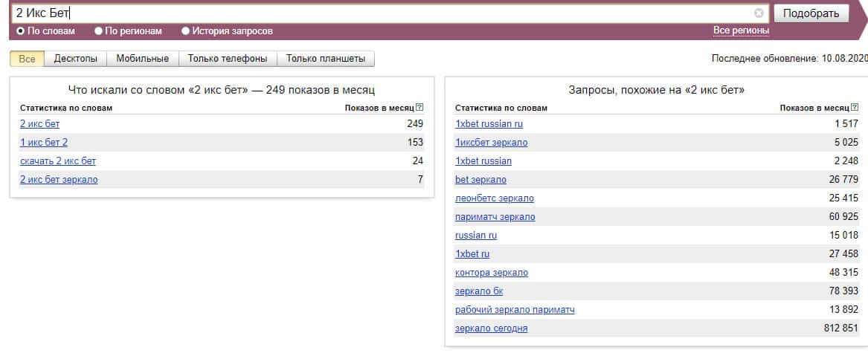Open the '1xbet ru' link

[472, 254]
